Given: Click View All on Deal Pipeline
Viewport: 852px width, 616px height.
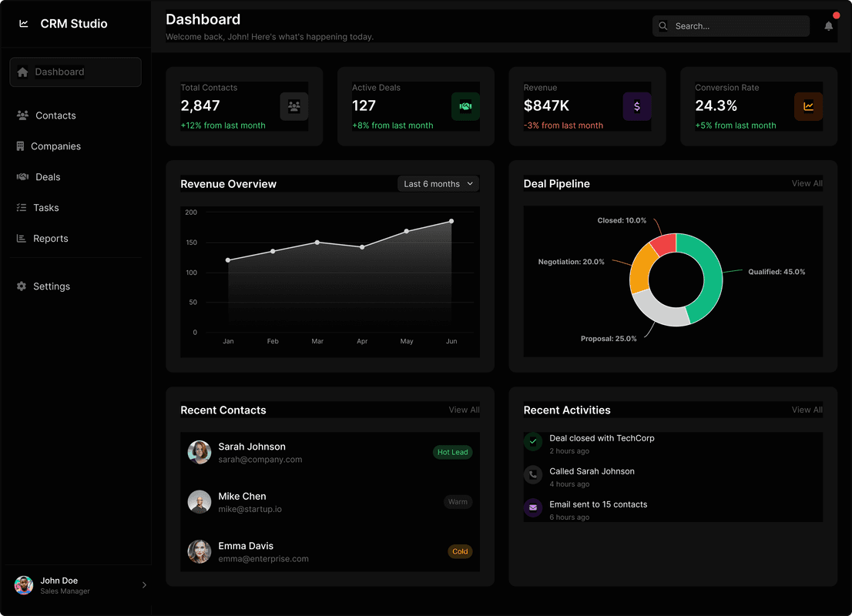Looking at the screenshot, I should (x=807, y=183).
